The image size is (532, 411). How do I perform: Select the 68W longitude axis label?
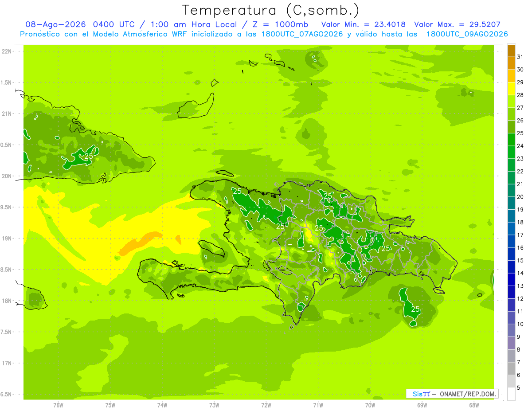473,405
